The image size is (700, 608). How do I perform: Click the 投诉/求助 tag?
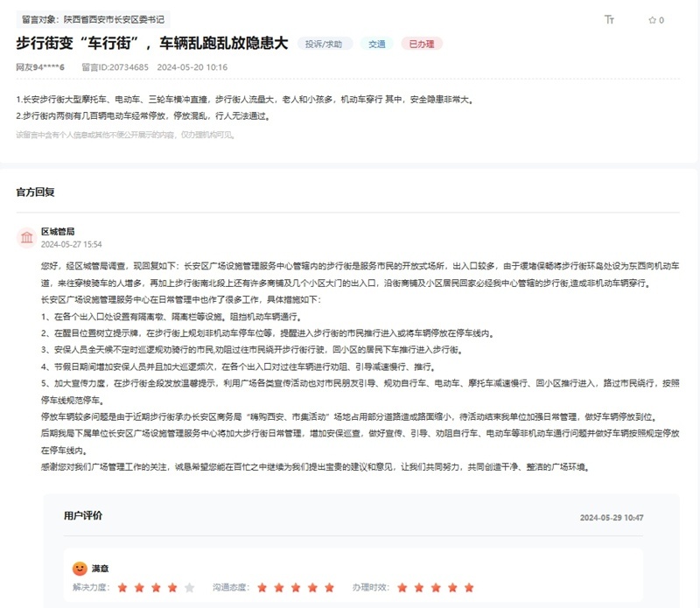click(325, 44)
